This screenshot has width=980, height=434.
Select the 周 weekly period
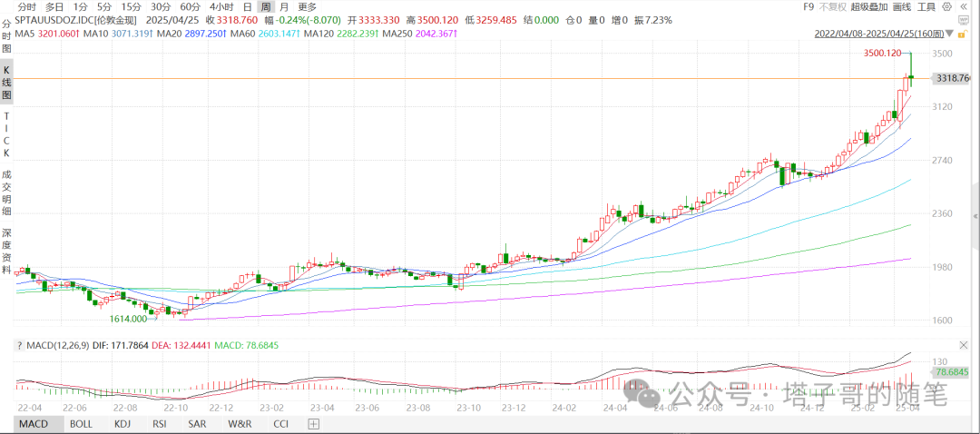(266, 7)
